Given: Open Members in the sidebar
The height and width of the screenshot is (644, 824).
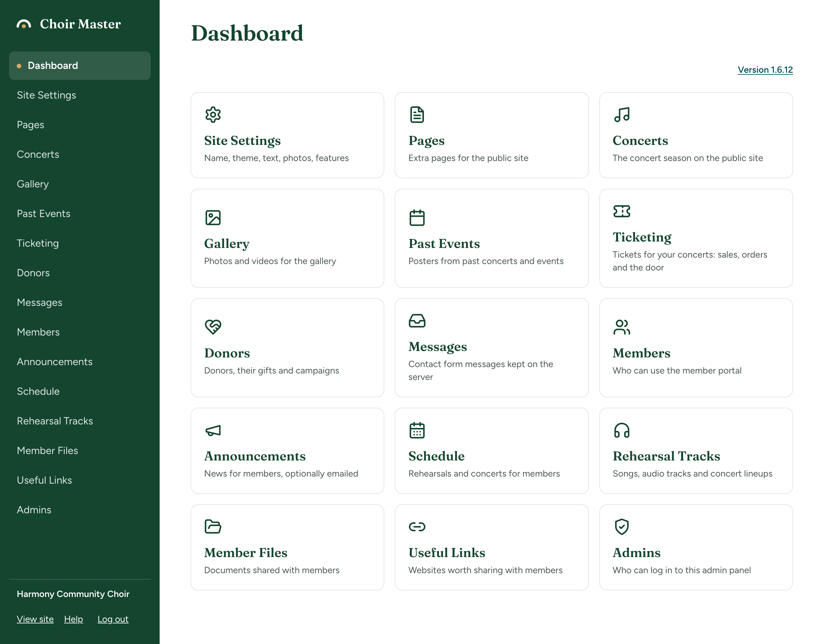Looking at the screenshot, I should click(80, 332).
